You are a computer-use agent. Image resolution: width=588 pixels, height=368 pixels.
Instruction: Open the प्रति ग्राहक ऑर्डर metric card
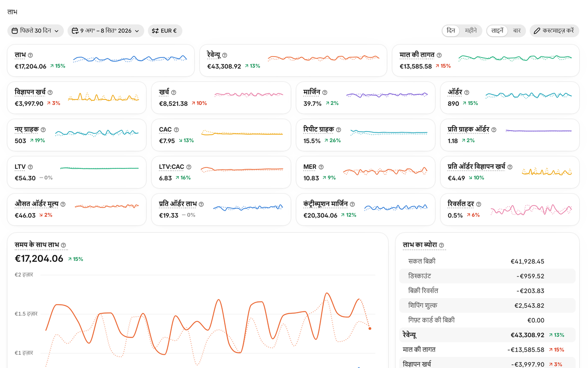[510, 135]
